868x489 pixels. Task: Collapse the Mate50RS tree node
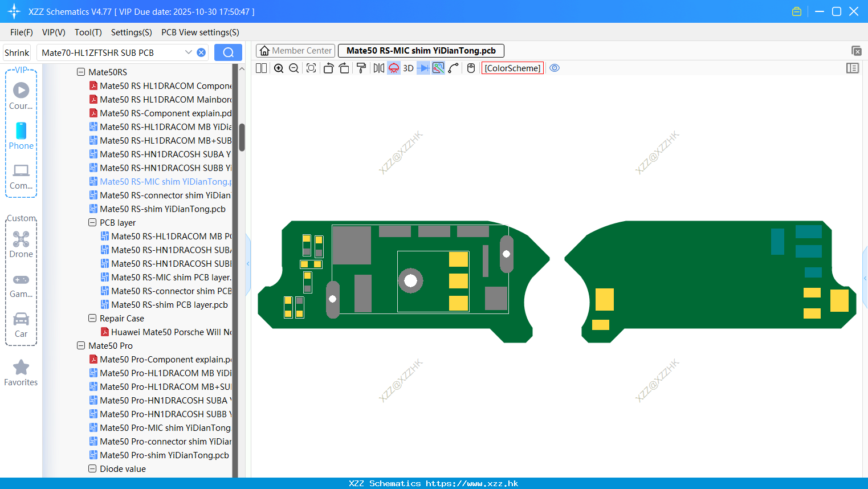coord(81,72)
